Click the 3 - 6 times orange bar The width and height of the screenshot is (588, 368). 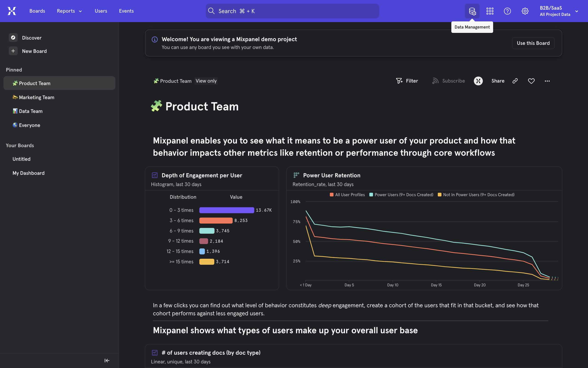pos(216,220)
